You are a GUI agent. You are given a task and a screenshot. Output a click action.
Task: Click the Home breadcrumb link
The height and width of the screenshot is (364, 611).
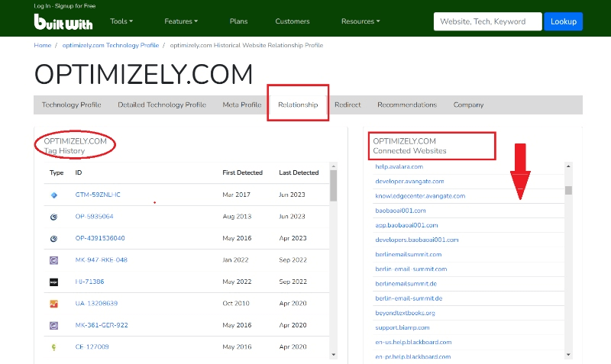(x=42, y=45)
